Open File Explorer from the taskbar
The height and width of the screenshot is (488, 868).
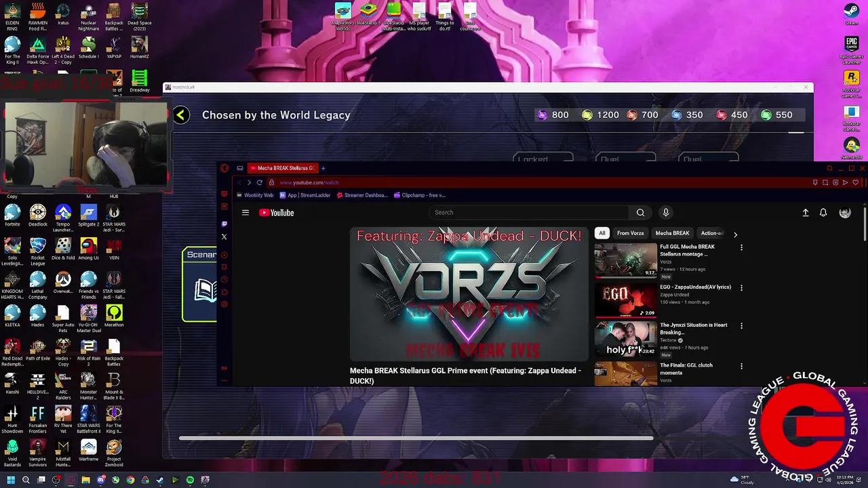[85, 480]
